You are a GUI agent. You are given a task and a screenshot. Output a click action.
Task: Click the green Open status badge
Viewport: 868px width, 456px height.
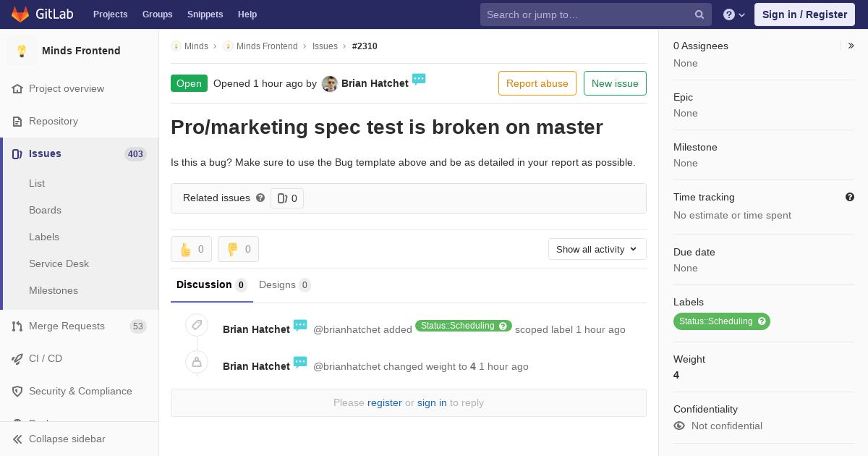(x=189, y=83)
